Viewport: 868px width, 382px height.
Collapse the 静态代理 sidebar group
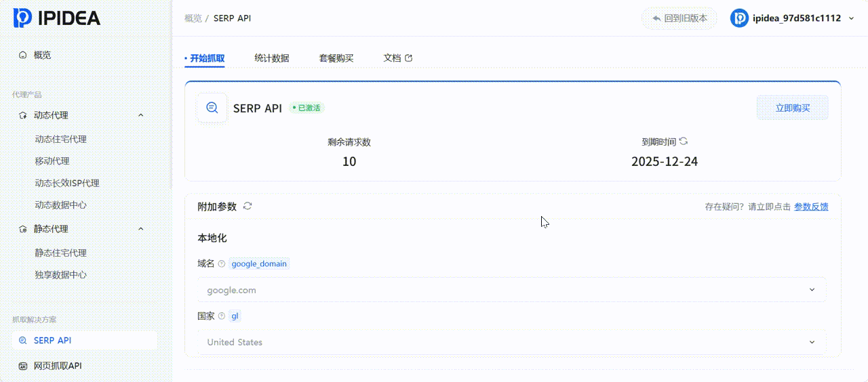[x=141, y=229]
